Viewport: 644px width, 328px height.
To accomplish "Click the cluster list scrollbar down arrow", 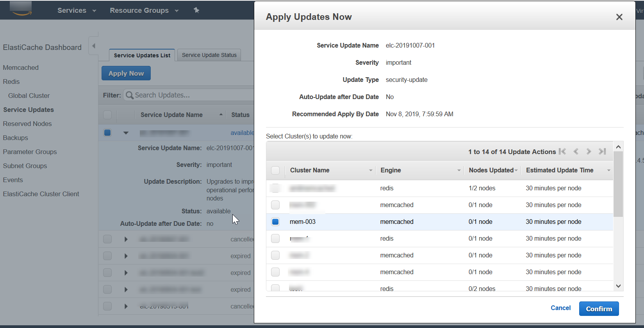I will point(618,286).
